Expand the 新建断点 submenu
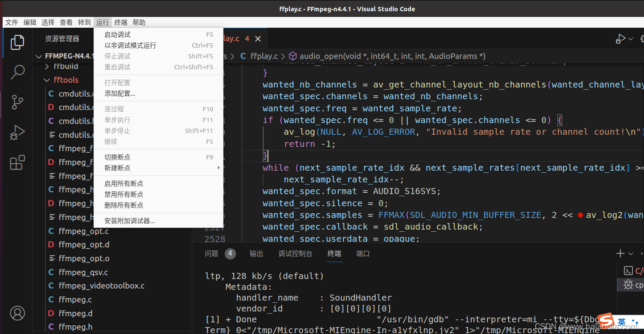The height and width of the screenshot is (334, 644). 159,168
